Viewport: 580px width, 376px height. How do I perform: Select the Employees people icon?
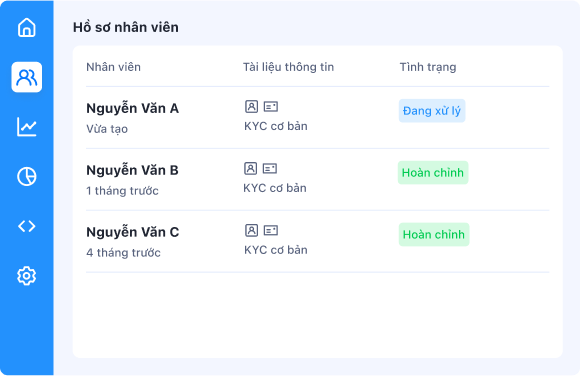27,77
